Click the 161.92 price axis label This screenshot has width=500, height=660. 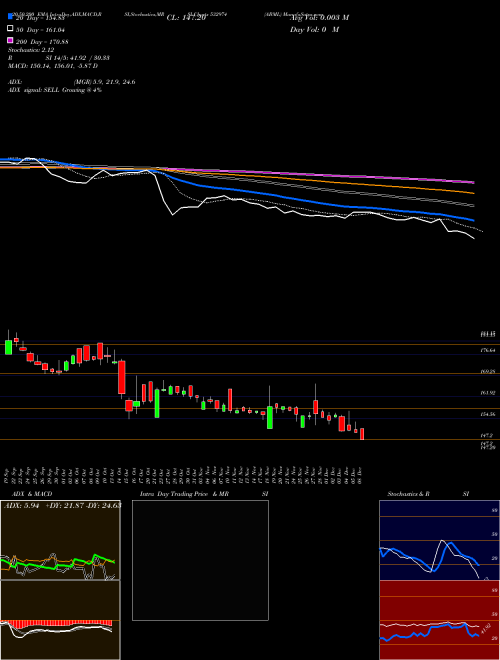coord(487,393)
